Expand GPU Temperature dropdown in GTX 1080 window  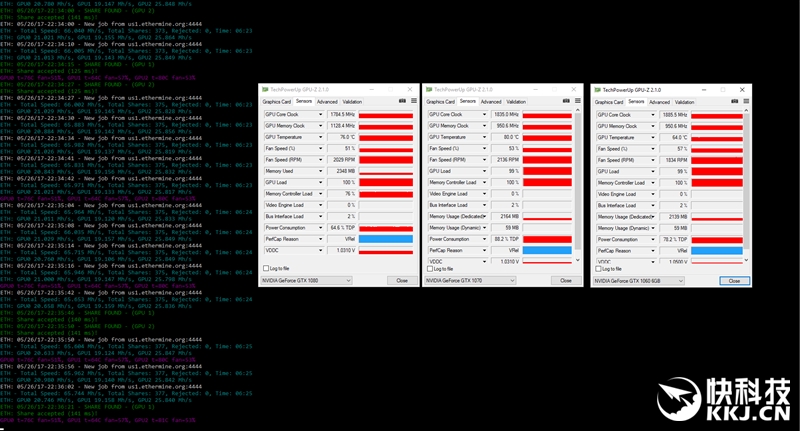(x=320, y=137)
